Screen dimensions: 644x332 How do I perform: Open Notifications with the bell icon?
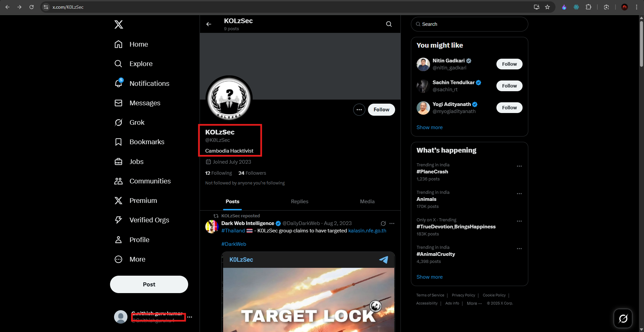click(x=119, y=83)
